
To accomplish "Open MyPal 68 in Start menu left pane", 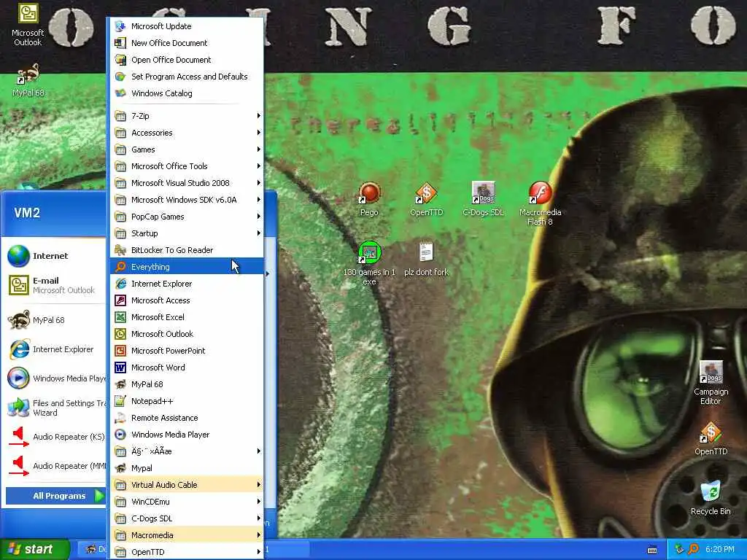I will tap(55, 320).
